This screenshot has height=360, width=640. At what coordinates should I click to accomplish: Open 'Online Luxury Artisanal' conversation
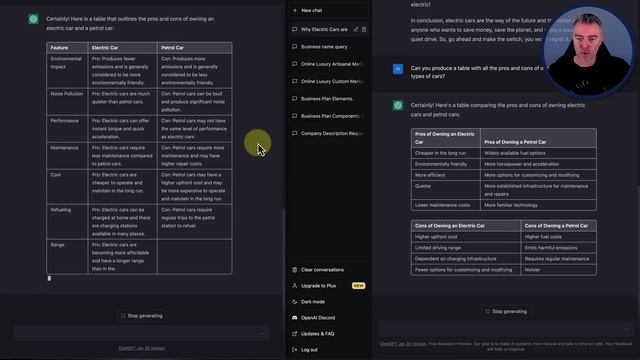(329, 64)
